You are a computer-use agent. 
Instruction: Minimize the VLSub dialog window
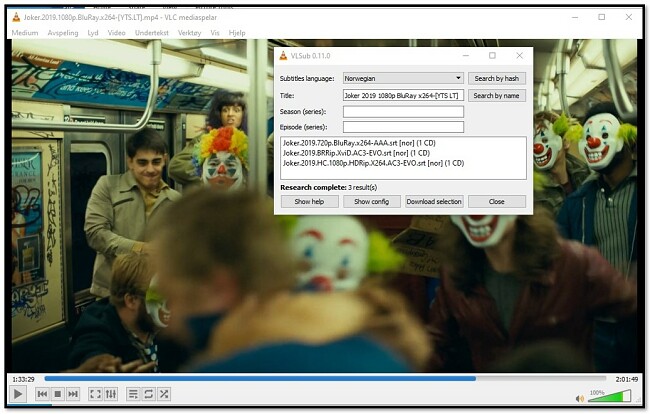click(466, 56)
